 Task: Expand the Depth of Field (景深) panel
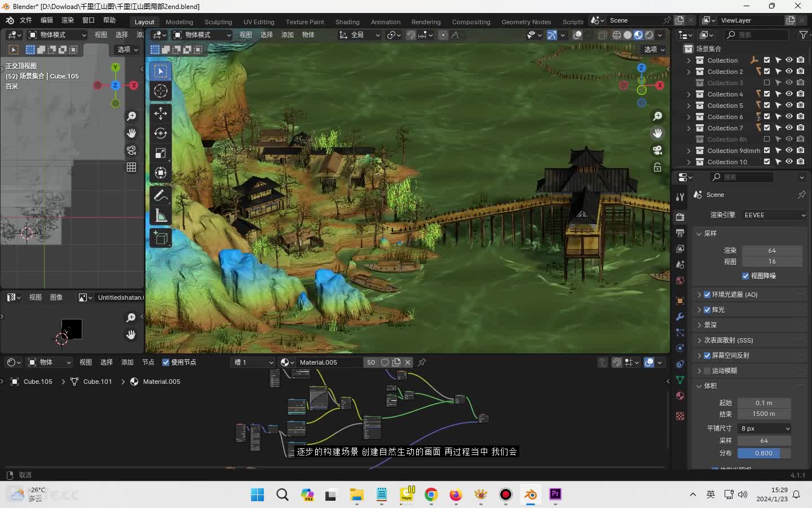click(x=699, y=325)
